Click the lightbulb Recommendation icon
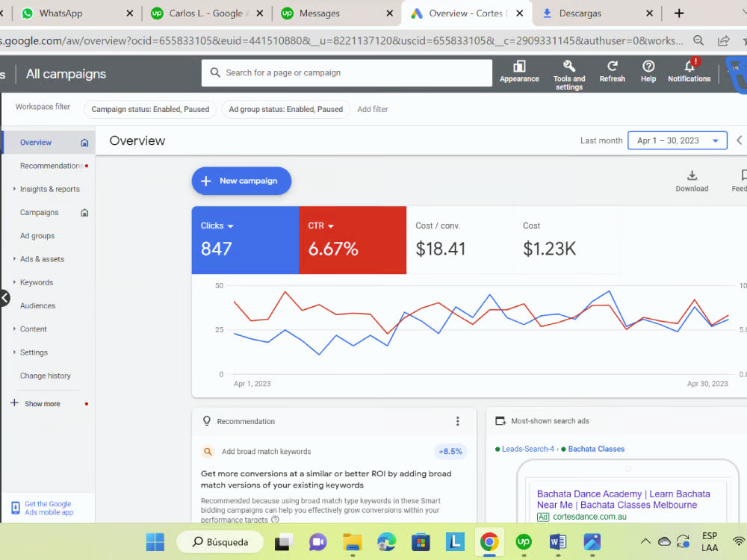The image size is (747, 560). [207, 421]
